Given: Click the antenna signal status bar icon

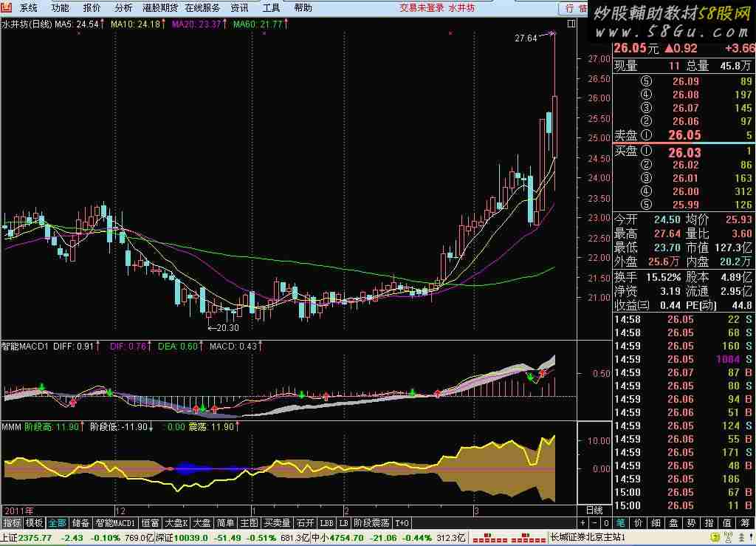Looking at the screenshot, I should pos(729,537).
